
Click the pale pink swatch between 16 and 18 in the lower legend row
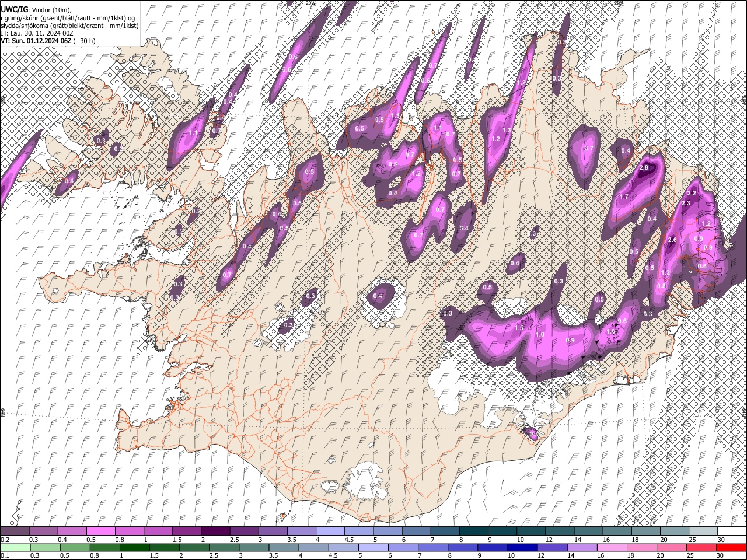pyautogui.click(x=612, y=548)
